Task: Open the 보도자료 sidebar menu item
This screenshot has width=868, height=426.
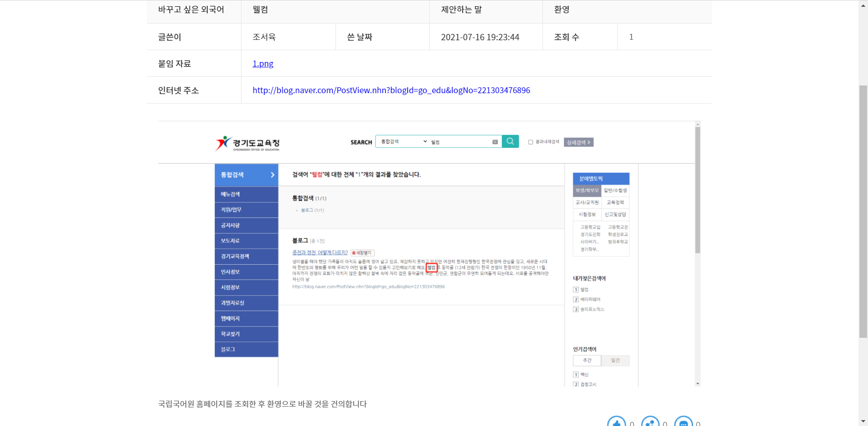Action: [246, 241]
